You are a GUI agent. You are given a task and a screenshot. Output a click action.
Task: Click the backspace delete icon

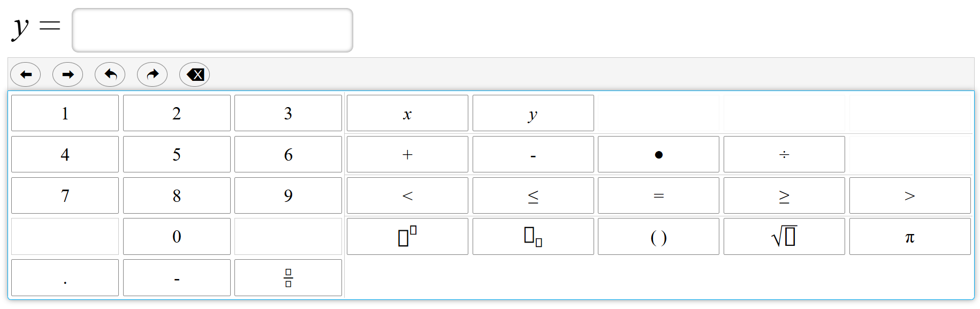tap(195, 74)
